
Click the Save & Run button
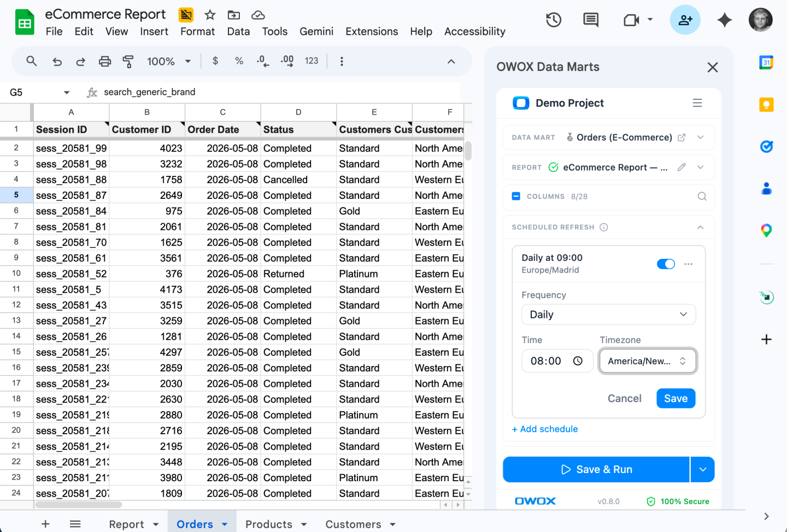596,470
